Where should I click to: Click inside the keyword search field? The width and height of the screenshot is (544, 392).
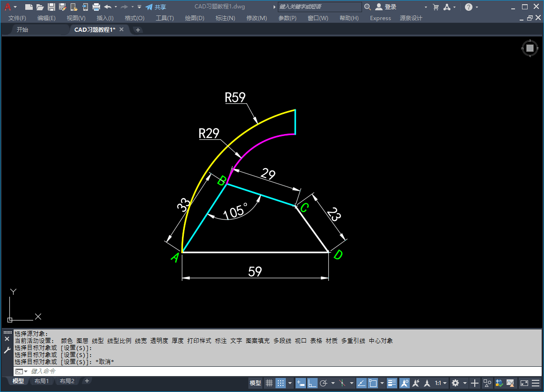tap(319, 7)
